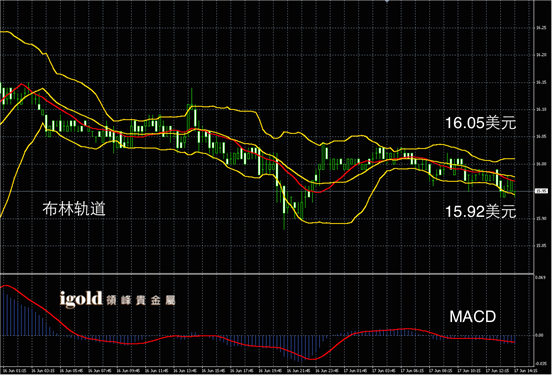Click the igold logo watermark
552x375 pixels.
click(x=81, y=299)
